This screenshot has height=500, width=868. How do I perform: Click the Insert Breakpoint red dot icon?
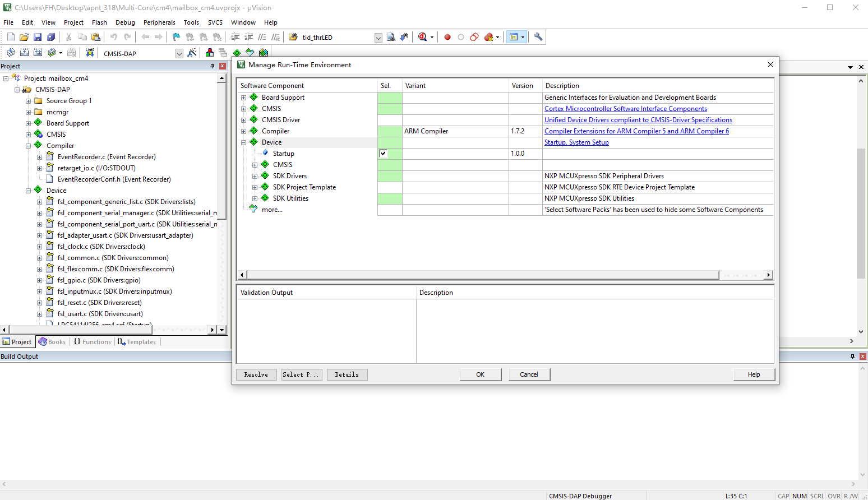click(x=447, y=38)
